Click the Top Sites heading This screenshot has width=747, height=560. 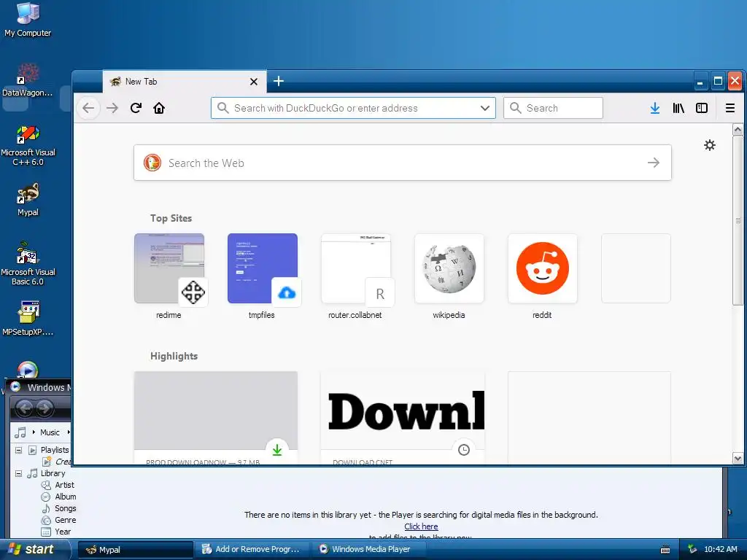pyautogui.click(x=171, y=218)
